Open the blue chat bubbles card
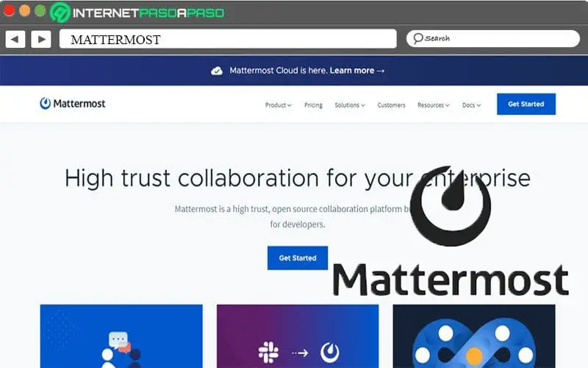588x368 pixels. (x=121, y=336)
